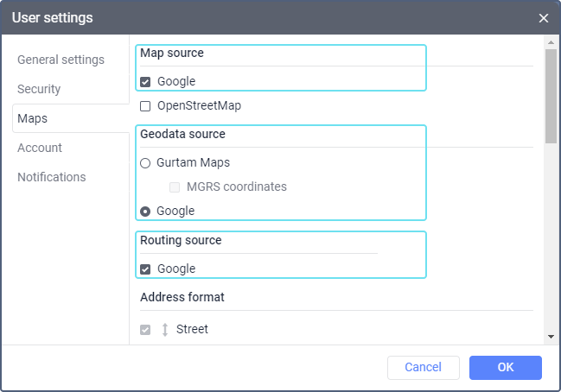Open the General settings tab
561x392 pixels.
coord(61,60)
